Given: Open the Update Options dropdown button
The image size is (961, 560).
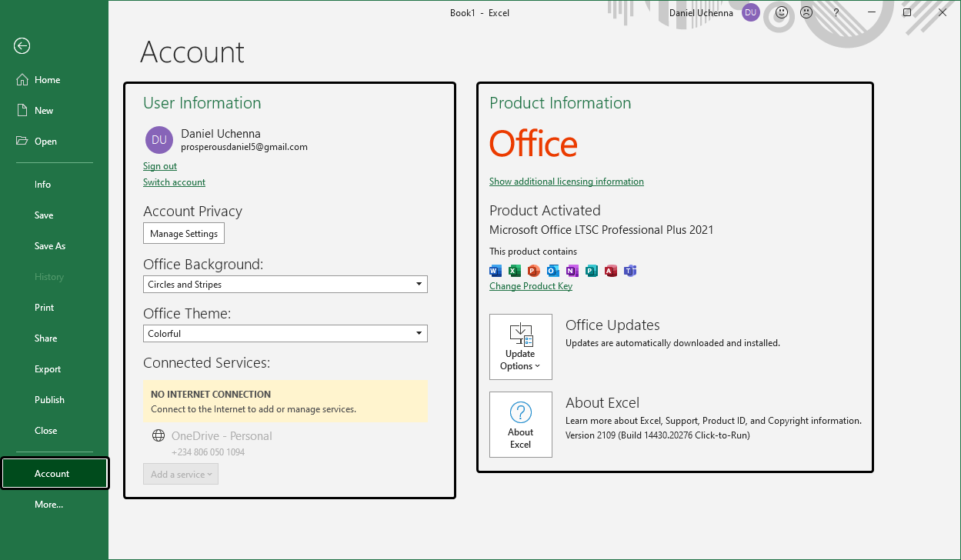Looking at the screenshot, I should click(521, 347).
